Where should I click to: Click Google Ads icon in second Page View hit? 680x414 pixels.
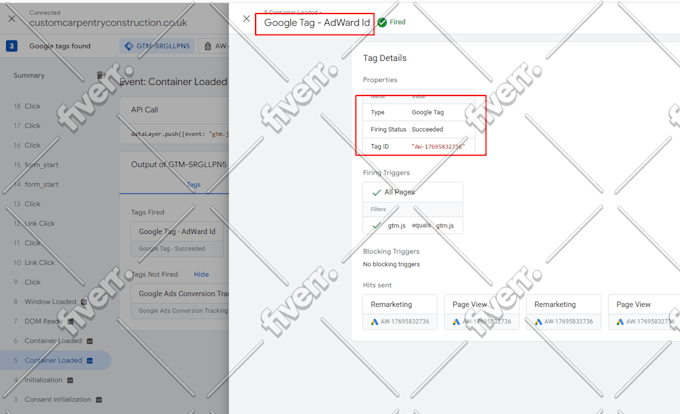[620, 322]
